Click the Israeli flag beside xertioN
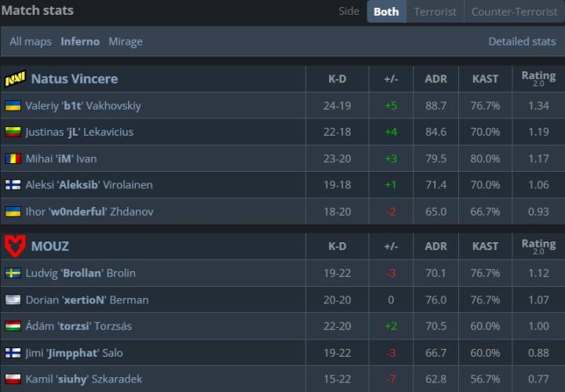This screenshot has height=392, width=565. pyautogui.click(x=13, y=300)
